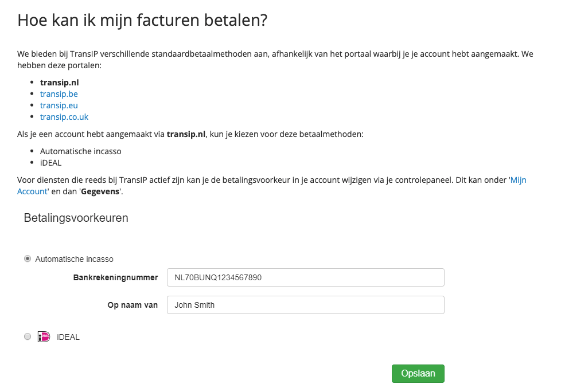Click the John Smith name field
Viewport: 561px width, 392px height.
[305, 305]
